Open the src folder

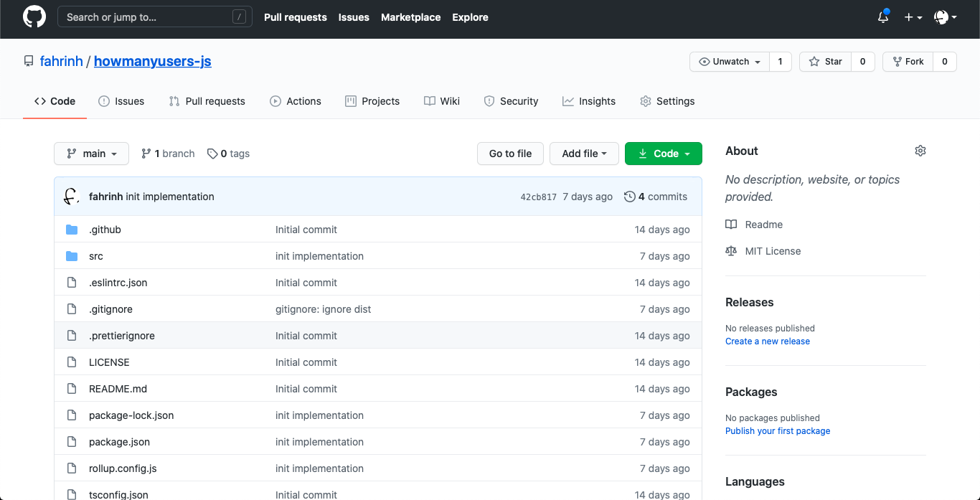[x=96, y=256]
